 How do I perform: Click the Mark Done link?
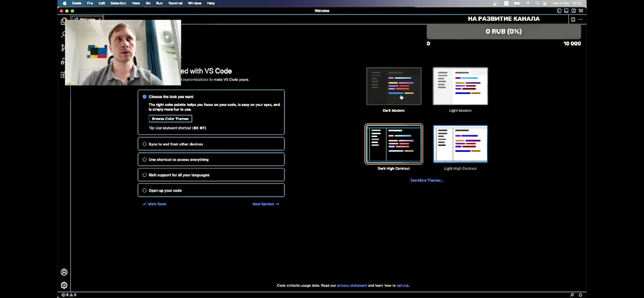coord(155,204)
